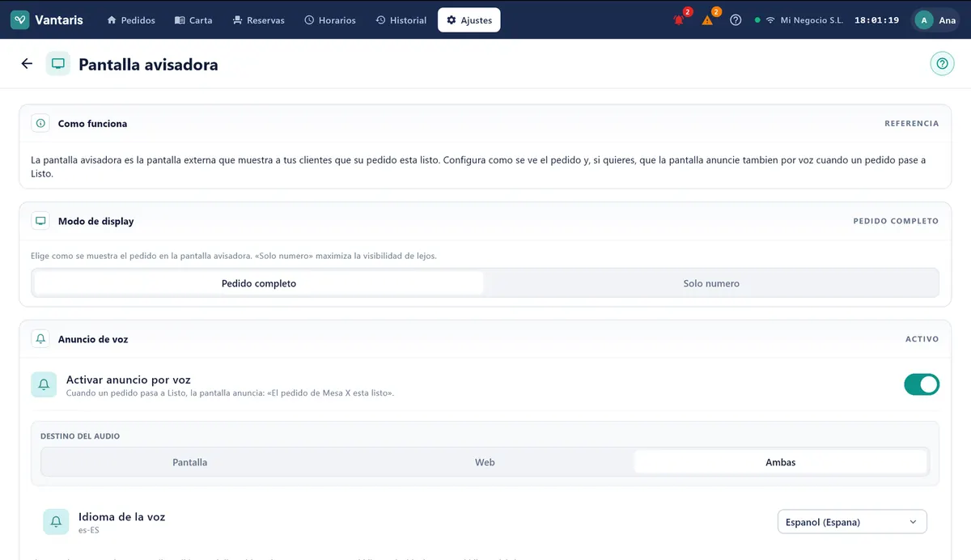Viewport: 971px width, 560px height.
Task: Click the Modo de display monitor icon
Action: 40,221
